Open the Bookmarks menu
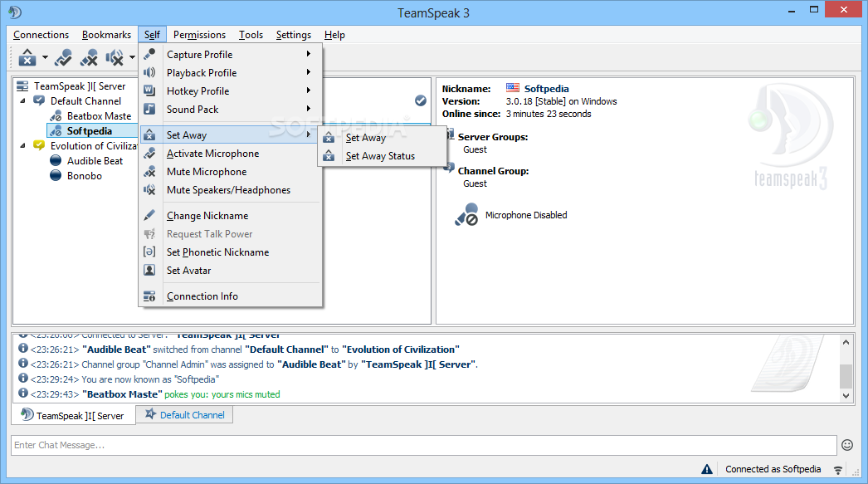Screen dimensions: 868x484 [x=106, y=35]
